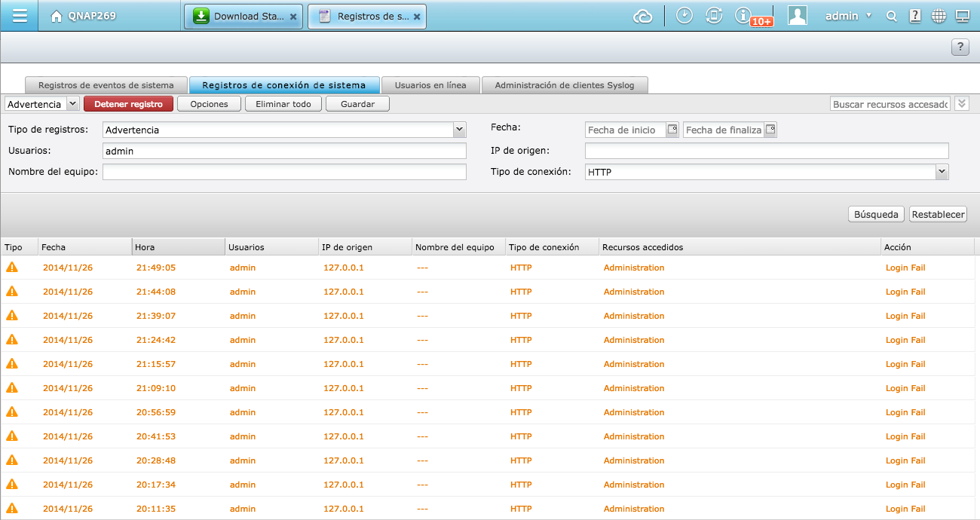Open external devices sync icon

coord(714,16)
